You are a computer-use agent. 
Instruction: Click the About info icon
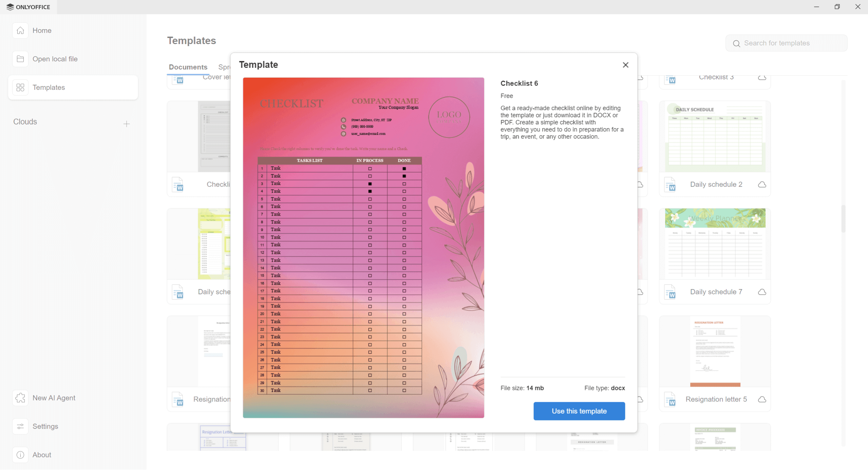tap(20, 455)
